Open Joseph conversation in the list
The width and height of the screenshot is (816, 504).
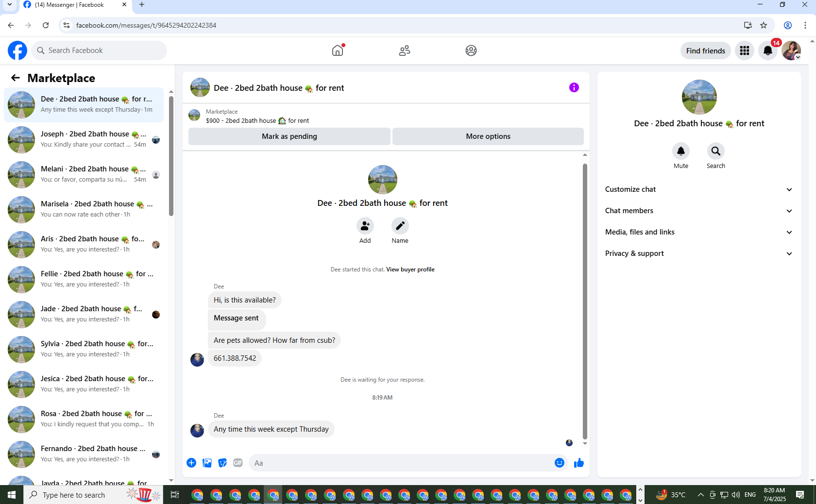pyautogui.click(x=84, y=139)
